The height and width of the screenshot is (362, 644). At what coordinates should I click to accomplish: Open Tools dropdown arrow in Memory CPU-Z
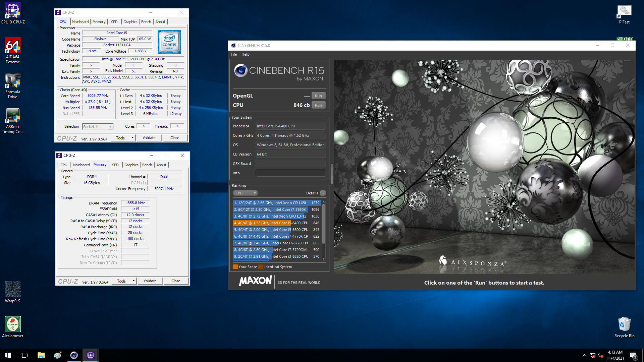[x=133, y=281]
